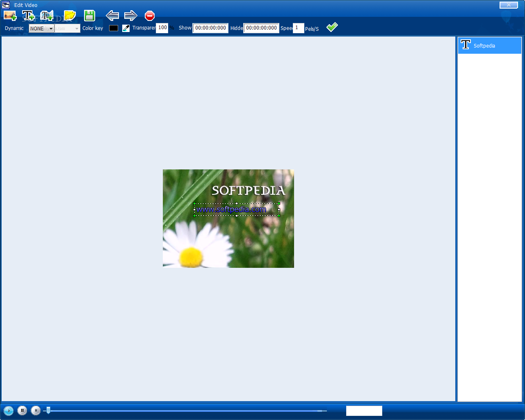The width and height of the screenshot is (525, 420).
Task: Click the video preview thumbnail
Action: point(228,219)
